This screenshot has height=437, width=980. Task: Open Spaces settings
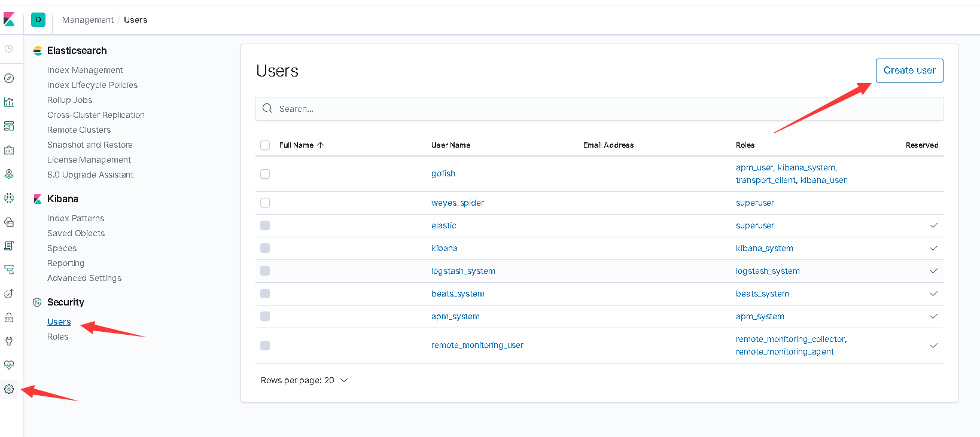tap(62, 248)
